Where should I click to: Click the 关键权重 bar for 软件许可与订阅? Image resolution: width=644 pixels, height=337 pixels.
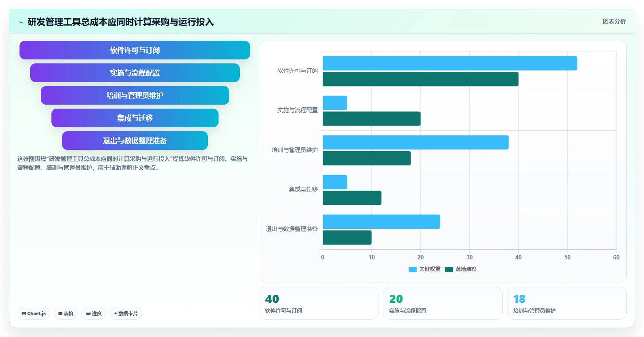pyautogui.click(x=450, y=63)
